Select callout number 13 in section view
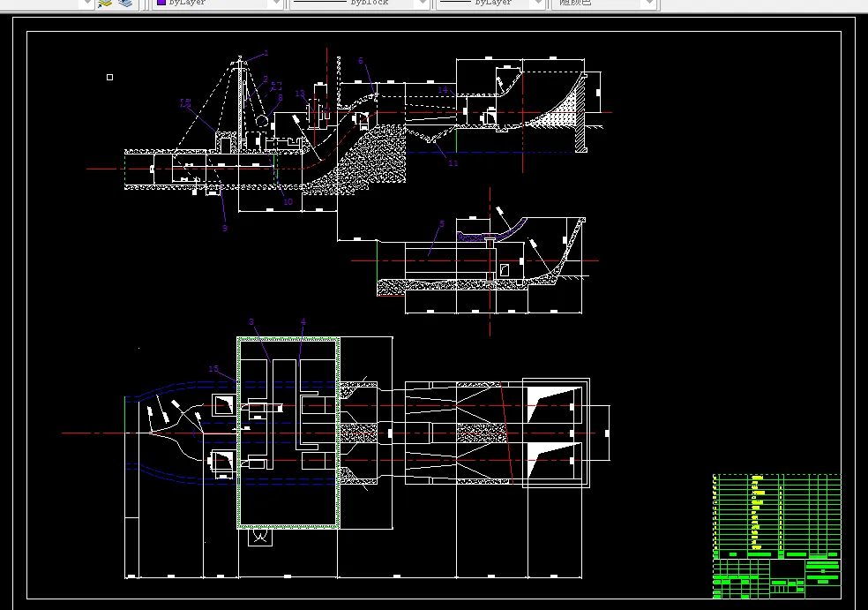 coord(300,94)
